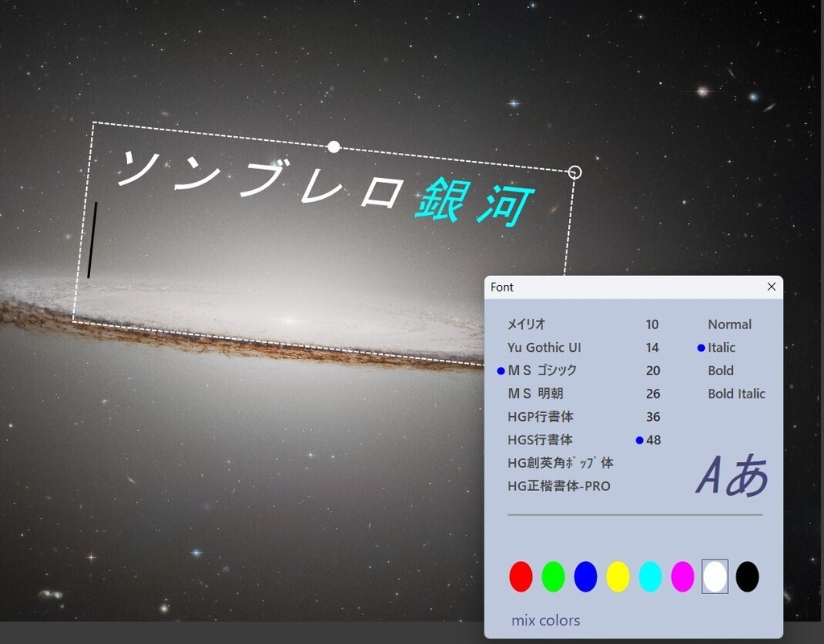The width and height of the screenshot is (824, 644).
Task: Click the Aあ font preview sample
Action: coord(732,476)
